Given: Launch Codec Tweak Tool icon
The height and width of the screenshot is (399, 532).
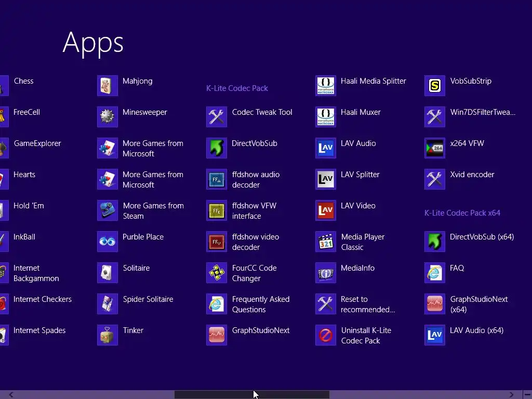Looking at the screenshot, I should 217,117.
